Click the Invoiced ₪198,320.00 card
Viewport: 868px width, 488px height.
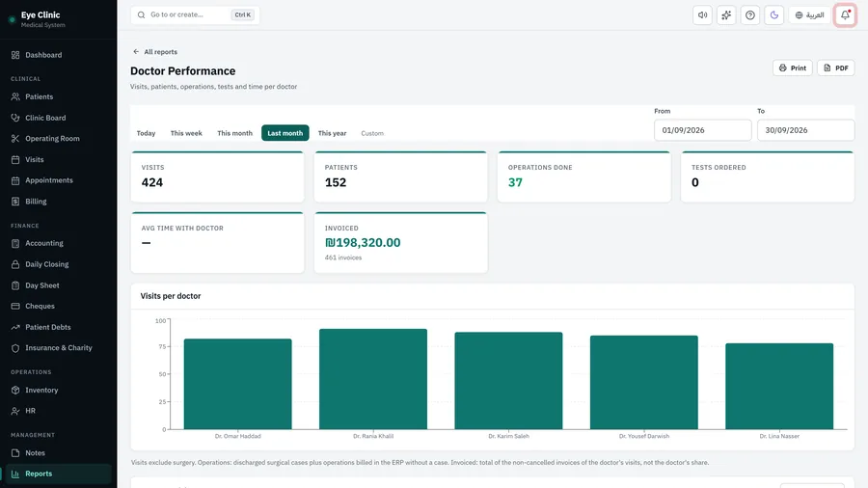(401, 242)
